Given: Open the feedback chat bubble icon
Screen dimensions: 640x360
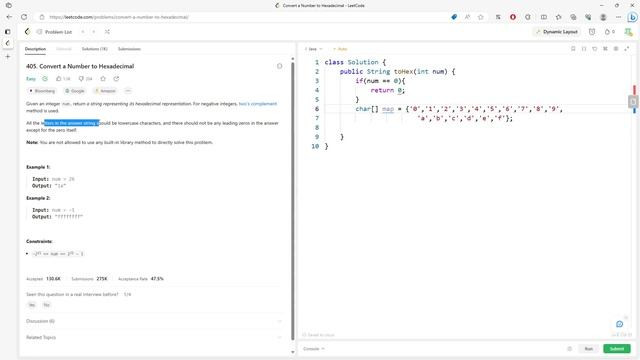Looking at the screenshot, I should click(620, 324).
